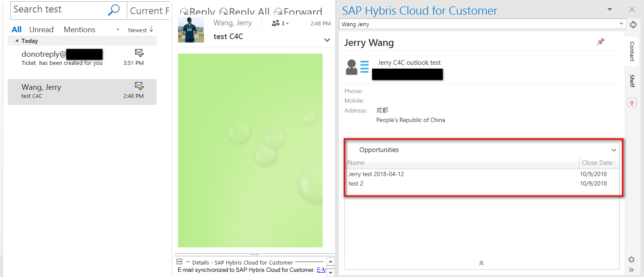Viewport: 644px width, 277px height.
Task: Click the recipients people icon in message header
Action: tap(280, 23)
